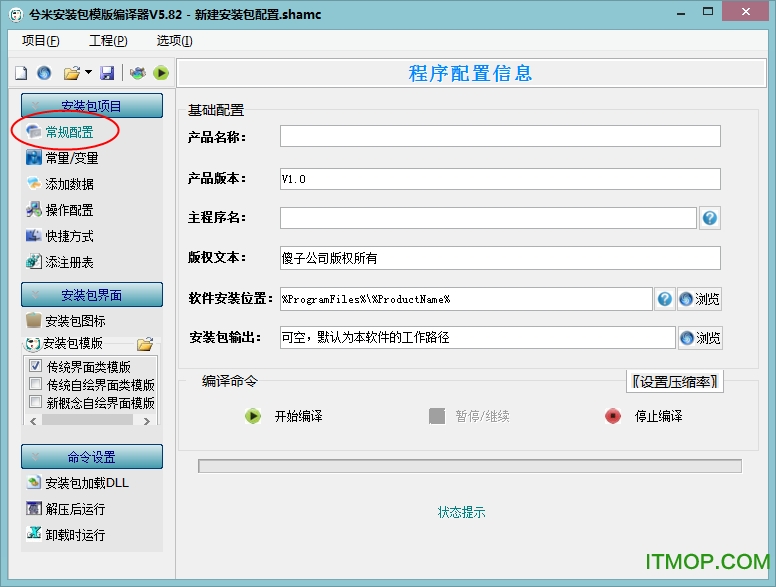
Task: Select 添加数据 in the sidebar
Action: (x=69, y=184)
